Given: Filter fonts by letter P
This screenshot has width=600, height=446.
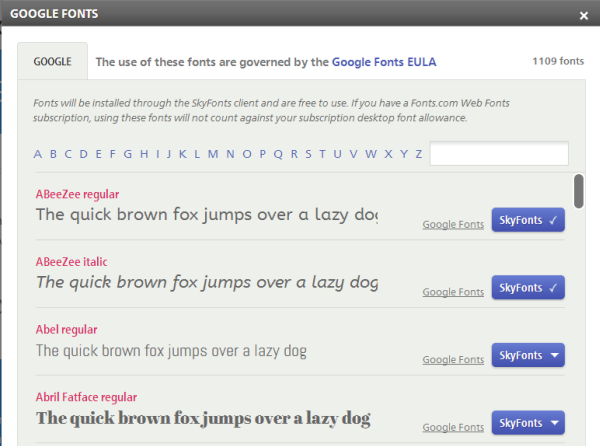Looking at the screenshot, I should (262, 154).
